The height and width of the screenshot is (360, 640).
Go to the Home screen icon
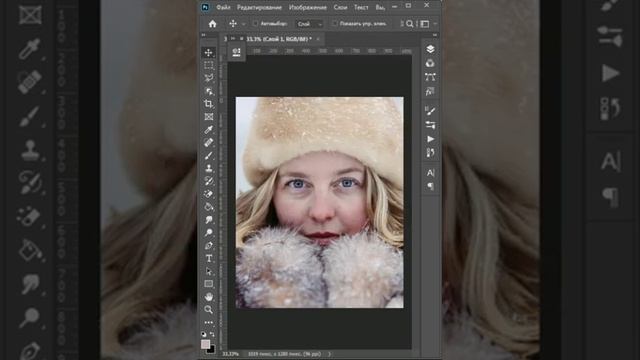[212, 24]
